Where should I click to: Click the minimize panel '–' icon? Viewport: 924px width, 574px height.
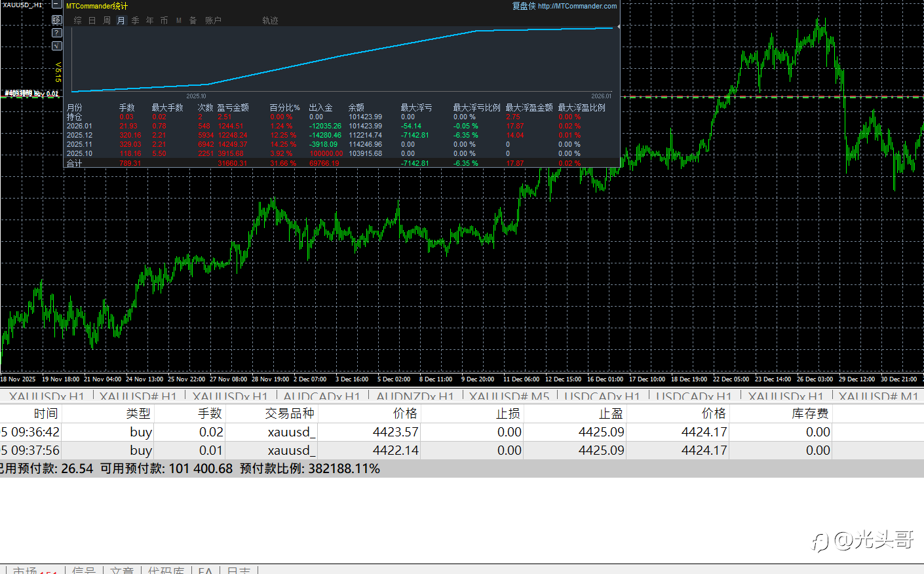(57, 5)
